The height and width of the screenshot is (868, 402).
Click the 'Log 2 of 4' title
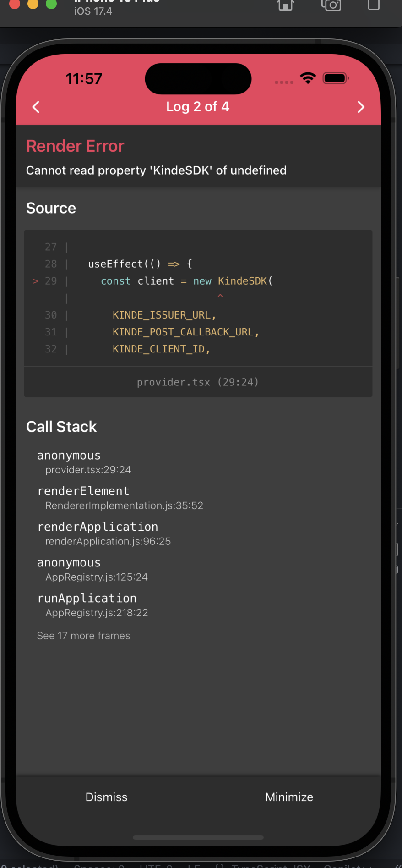[198, 107]
